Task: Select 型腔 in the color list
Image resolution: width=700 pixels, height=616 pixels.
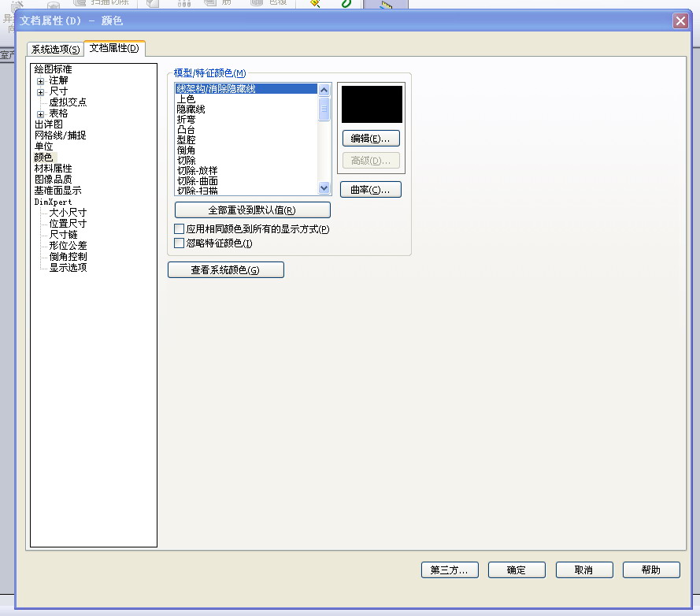Action: tap(246, 139)
